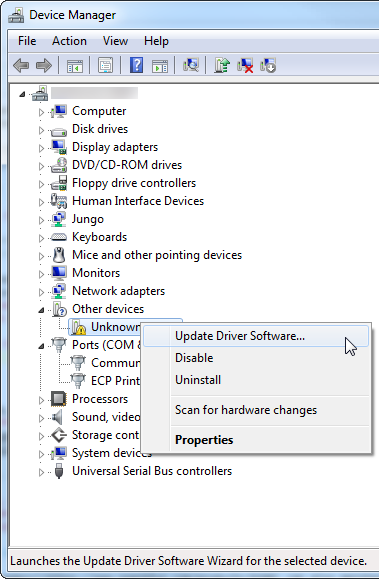Expand the Display adapters category
The height and width of the screenshot is (579, 379).
pos(41,148)
